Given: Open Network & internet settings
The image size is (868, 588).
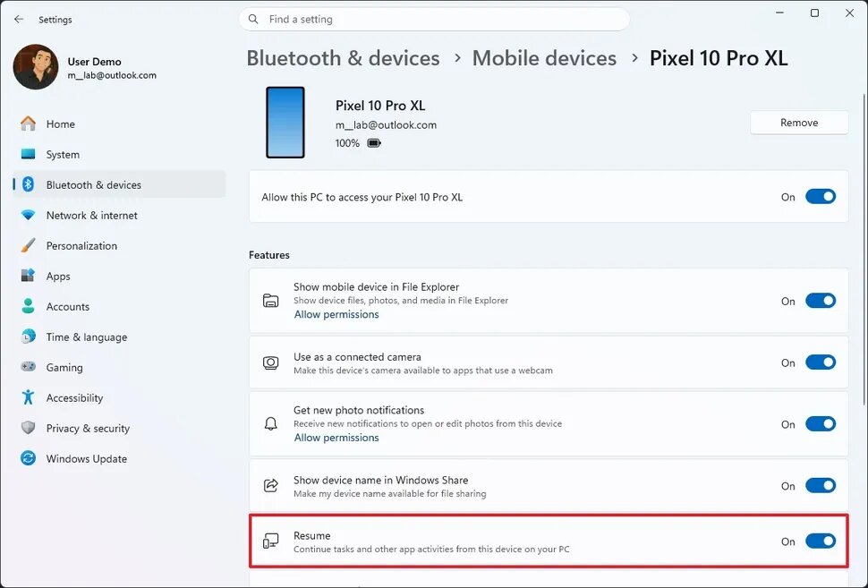Looking at the screenshot, I should [119, 215].
